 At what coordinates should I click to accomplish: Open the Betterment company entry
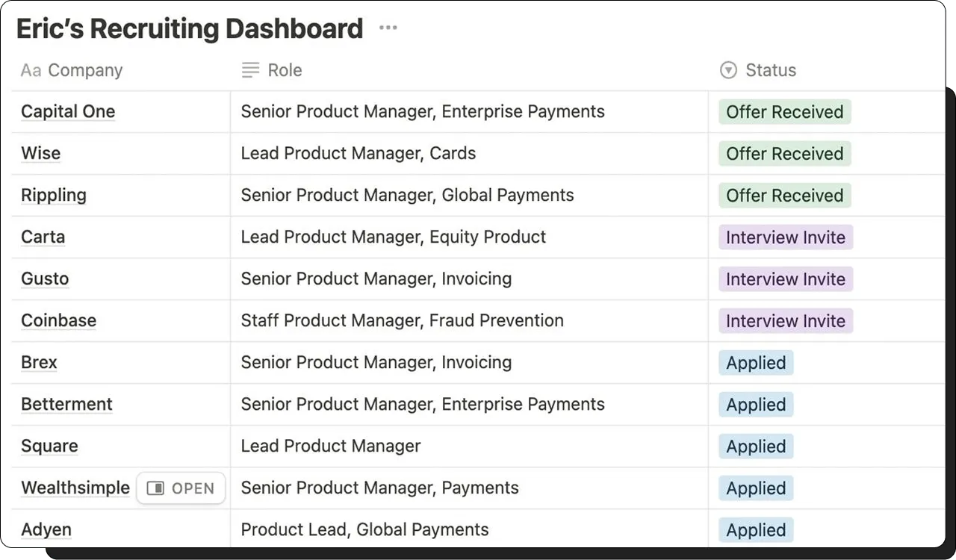tap(66, 405)
